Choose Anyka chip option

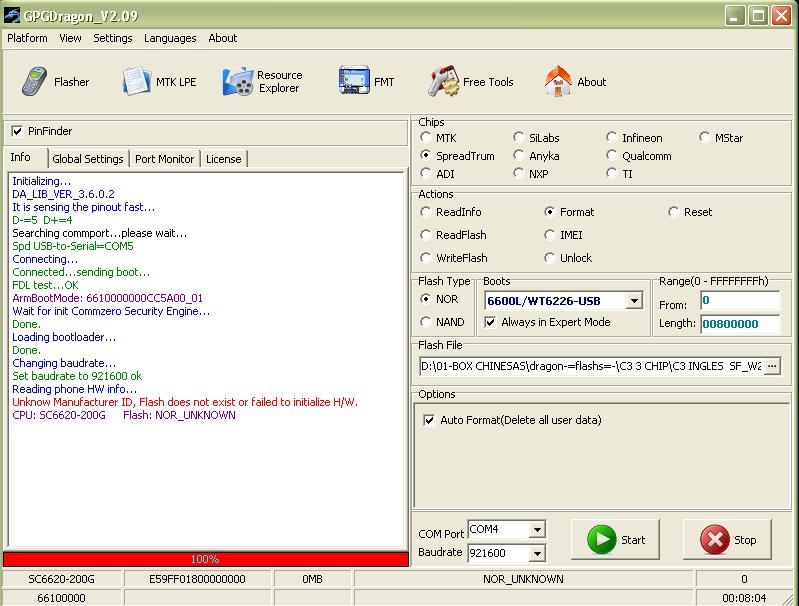[x=519, y=155]
